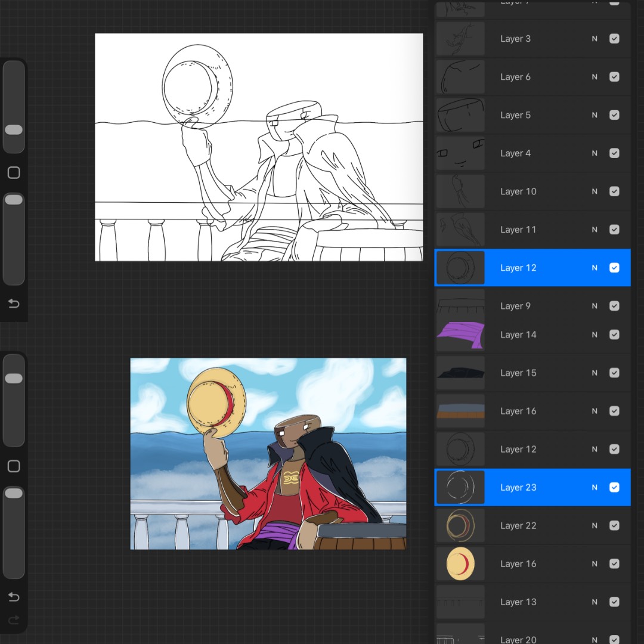The width and height of the screenshot is (644, 644).
Task: Tap square modify button beside line-art canvas
Action: pyautogui.click(x=14, y=172)
